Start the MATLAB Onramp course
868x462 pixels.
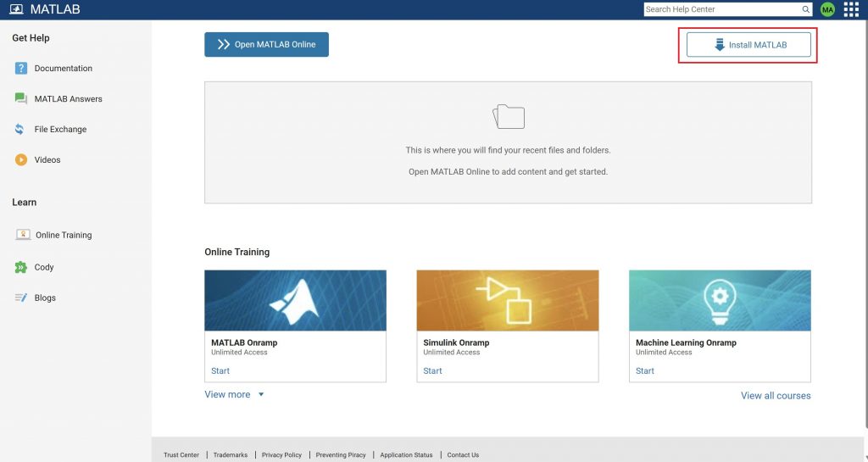coord(220,370)
